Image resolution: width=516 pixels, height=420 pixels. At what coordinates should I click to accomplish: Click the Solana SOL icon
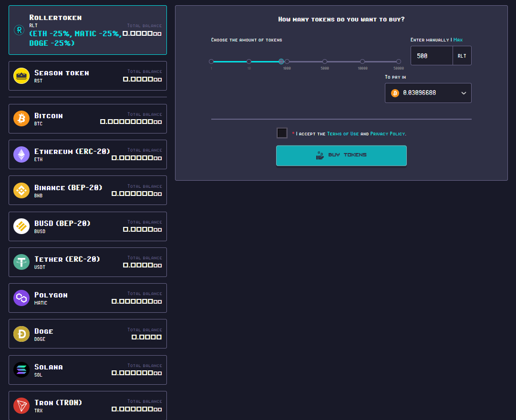(21, 370)
